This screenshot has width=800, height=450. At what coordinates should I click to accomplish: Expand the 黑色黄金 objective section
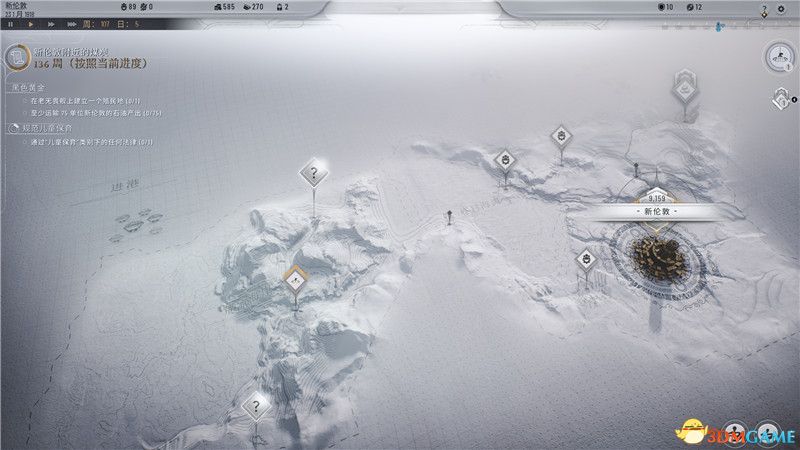click(x=30, y=88)
